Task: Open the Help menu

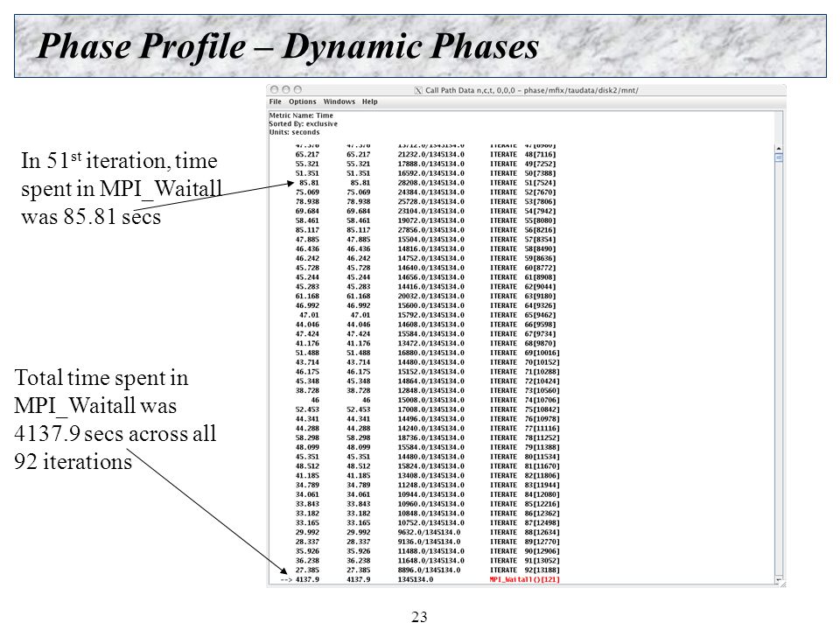Action: pos(369,101)
